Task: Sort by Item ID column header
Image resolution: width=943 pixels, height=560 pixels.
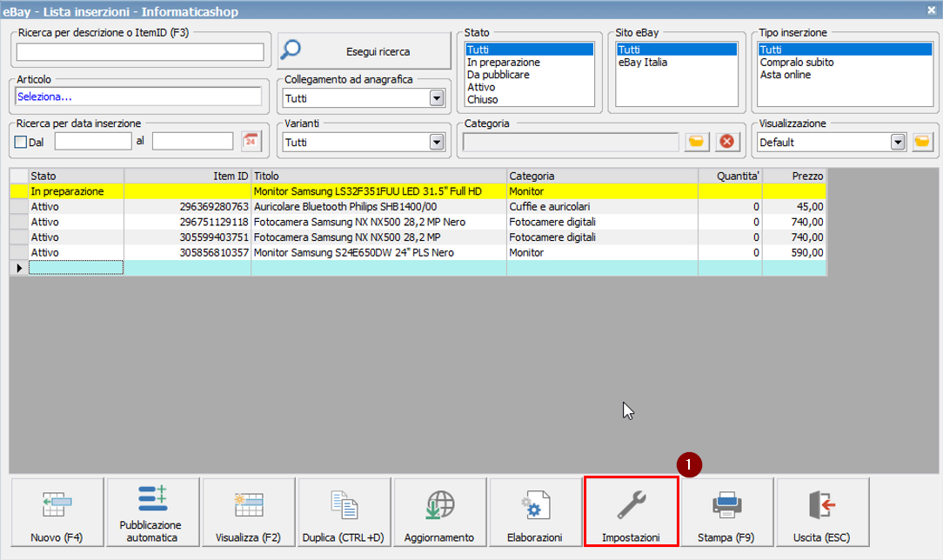Action: pos(188,176)
